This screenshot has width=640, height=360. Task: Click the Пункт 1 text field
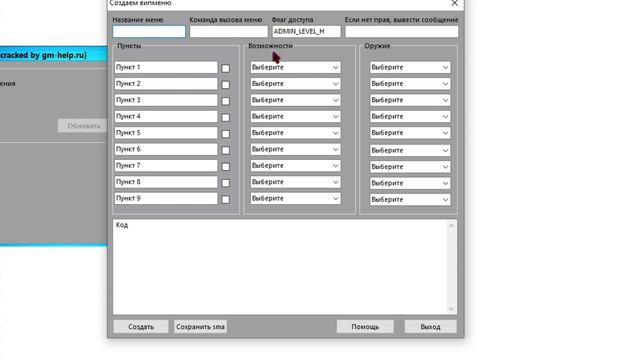(x=166, y=67)
